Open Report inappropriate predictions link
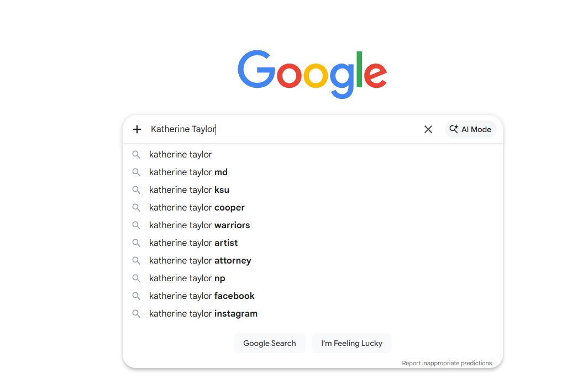The height and width of the screenshot is (384, 588). pyautogui.click(x=447, y=363)
